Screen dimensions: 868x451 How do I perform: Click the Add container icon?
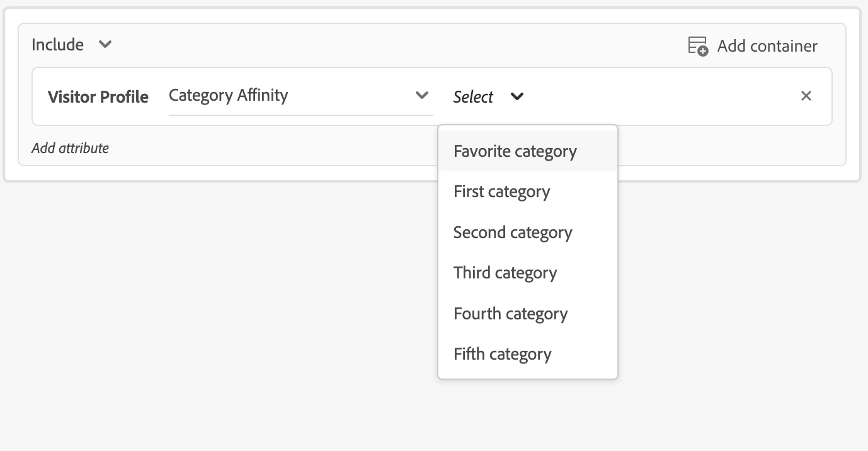pos(698,46)
